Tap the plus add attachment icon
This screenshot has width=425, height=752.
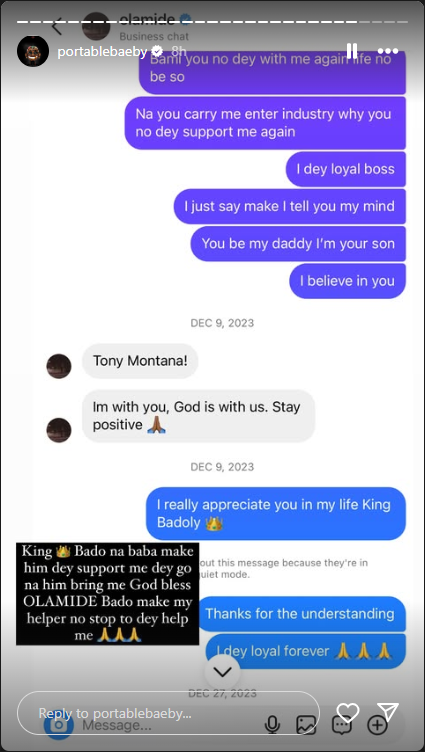pos(378,725)
